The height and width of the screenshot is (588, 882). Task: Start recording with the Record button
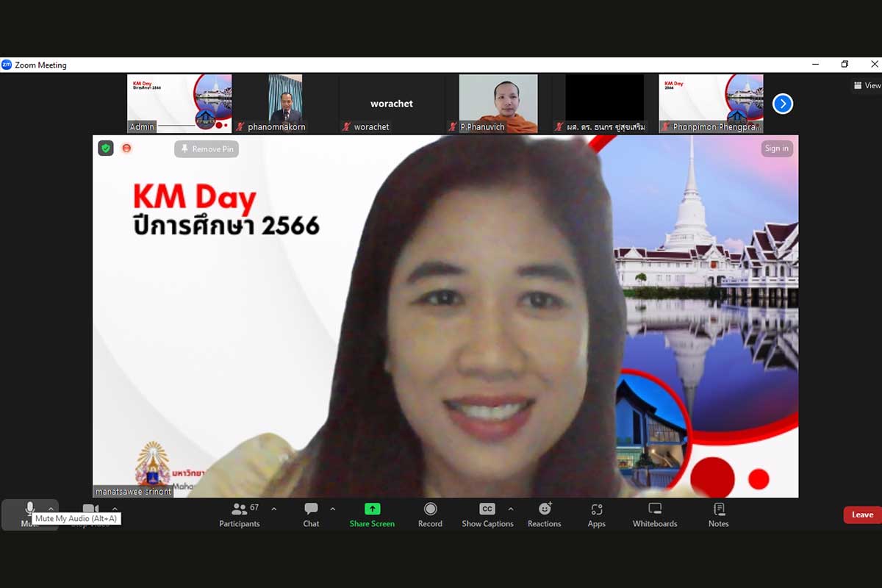tap(430, 514)
